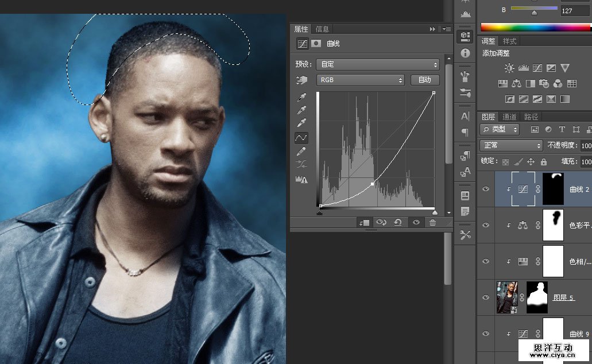Switch to the 信息 tab

click(322, 29)
